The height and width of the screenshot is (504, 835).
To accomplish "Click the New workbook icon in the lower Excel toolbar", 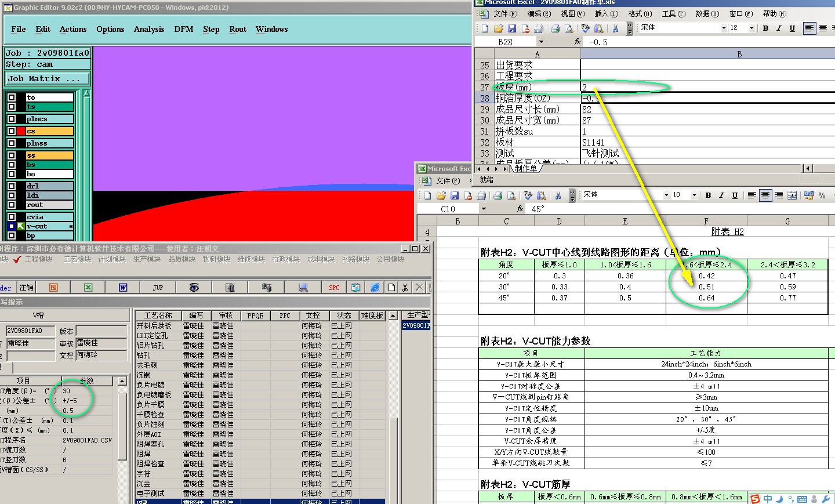I will pyautogui.click(x=427, y=195).
